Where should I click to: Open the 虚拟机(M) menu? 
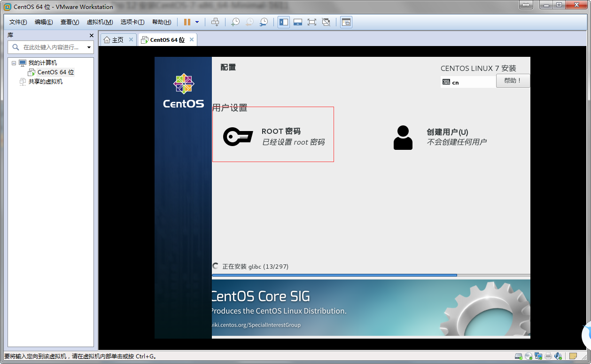(x=100, y=22)
